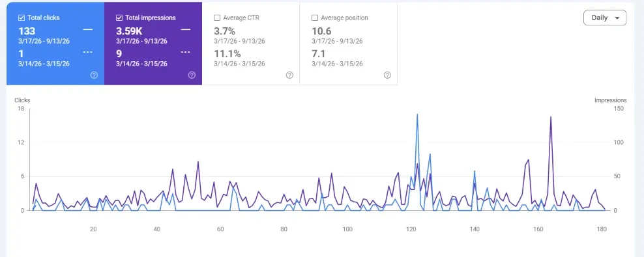Click the Average CTR label
This screenshot has height=257, width=644.
241,18
